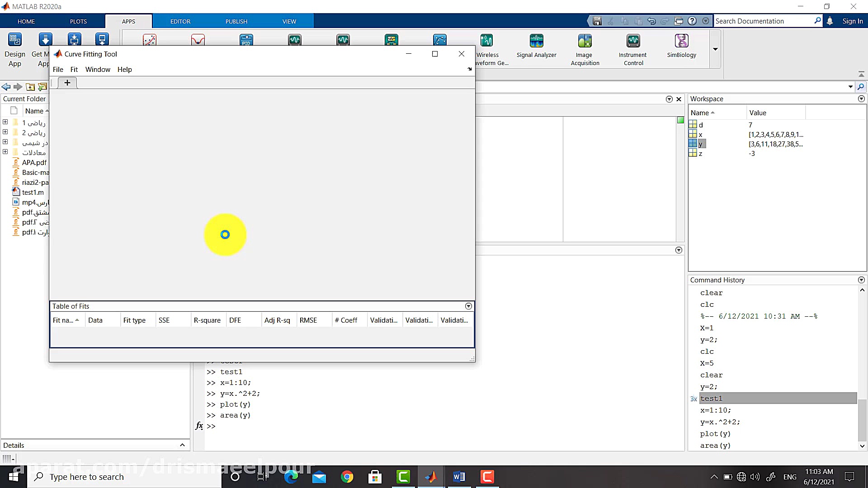Open the Help question mark icon
The height and width of the screenshot is (488, 868).
tap(692, 21)
